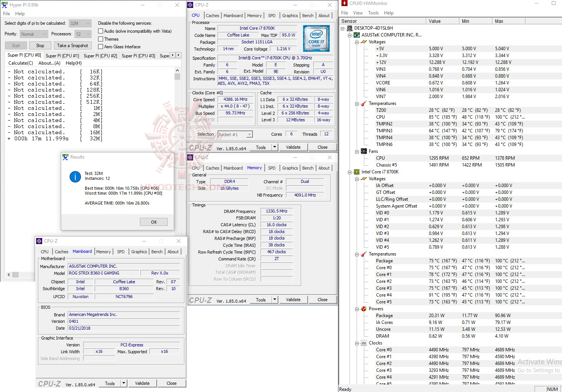
Task: Collapse the Fans tree group
Action: 357,151
